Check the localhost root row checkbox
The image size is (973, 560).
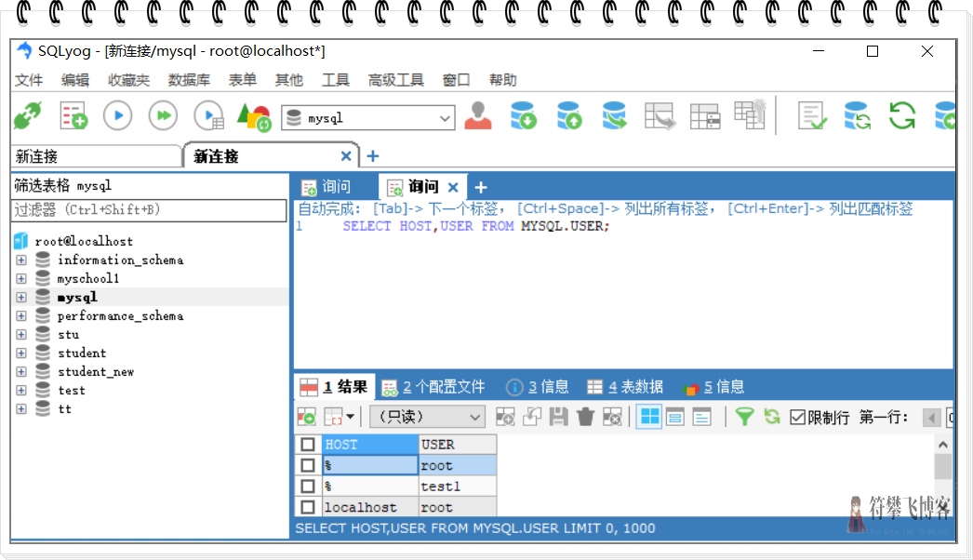pos(308,507)
